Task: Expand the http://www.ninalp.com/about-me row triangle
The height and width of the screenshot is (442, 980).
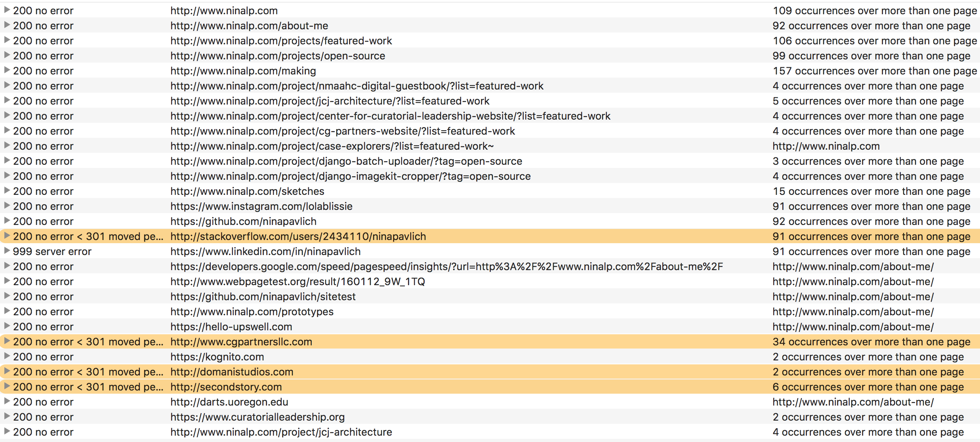Action: (x=7, y=25)
